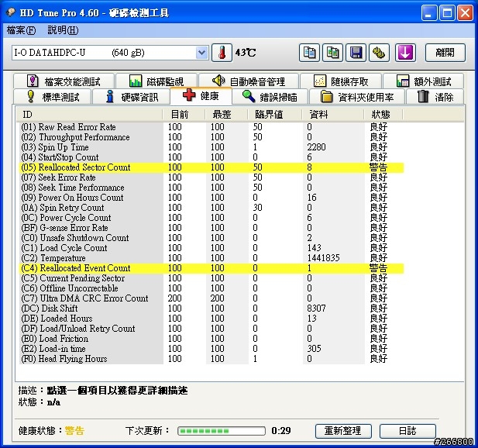Select the (07) Seek Error Rate row
The width and height of the screenshot is (478, 448).
coord(211,177)
